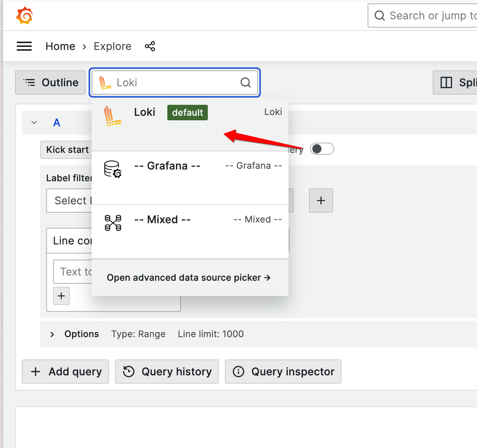This screenshot has width=477, height=448.
Task: Click the Outline button
Action: point(50,82)
